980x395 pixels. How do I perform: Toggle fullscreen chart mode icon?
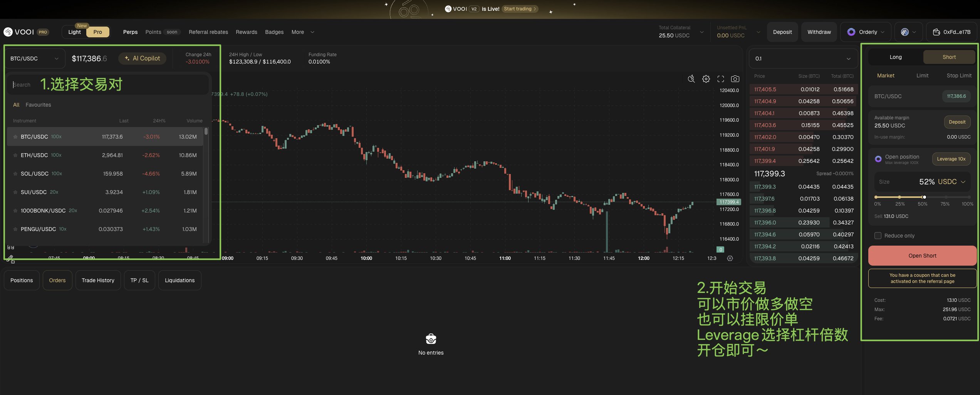(x=720, y=79)
